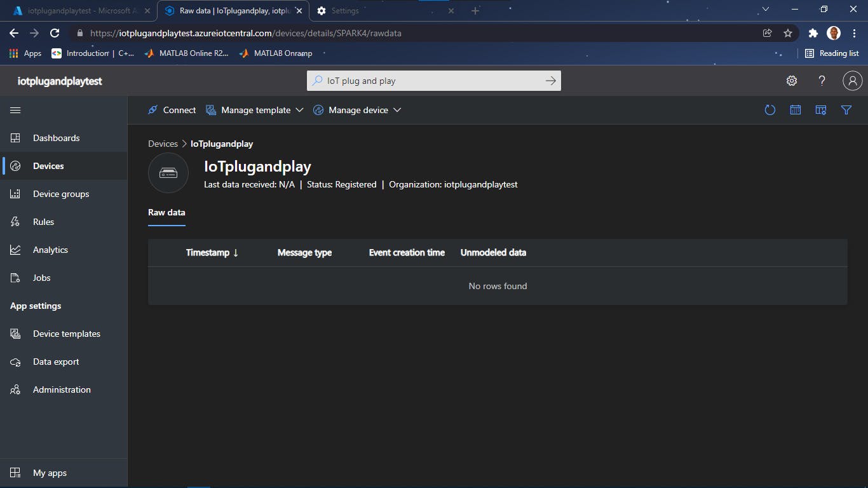Screen dimensions: 868x488
Task: Reload the page with the browser reload icon
Action: pyautogui.click(x=55, y=33)
